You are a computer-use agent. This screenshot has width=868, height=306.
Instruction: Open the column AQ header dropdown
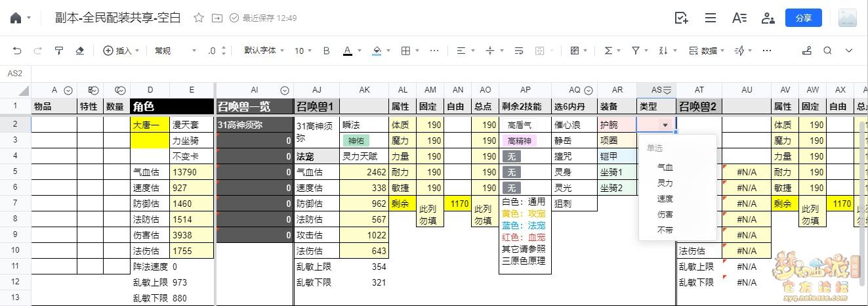click(x=589, y=91)
